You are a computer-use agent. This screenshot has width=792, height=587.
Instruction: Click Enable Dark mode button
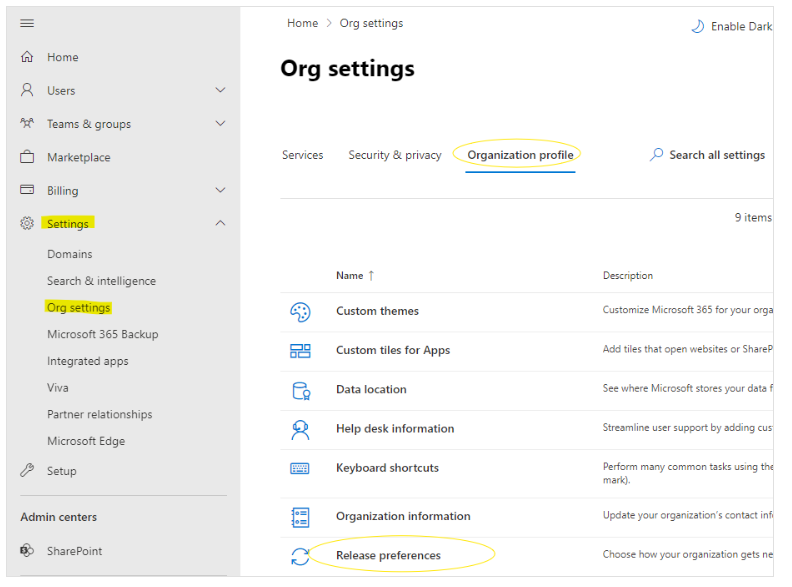731,26
